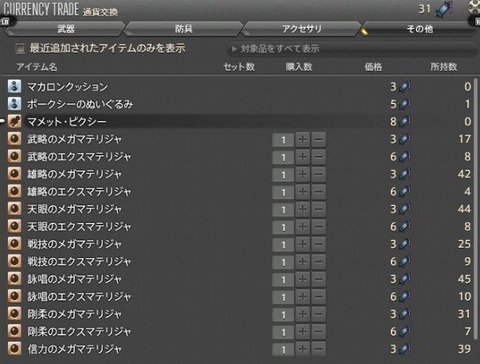This screenshot has height=364, width=480.
Task: Click quantity field for 信力のメガマテリジャ
Action: [283, 350]
